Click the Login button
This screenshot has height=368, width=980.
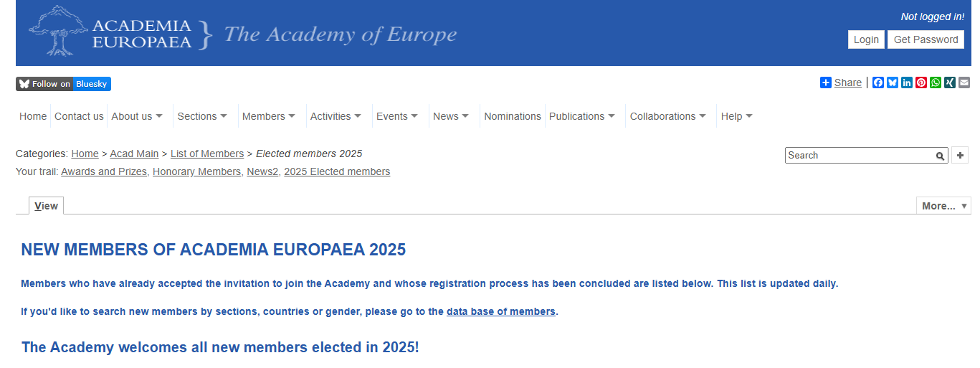pyautogui.click(x=866, y=39)
